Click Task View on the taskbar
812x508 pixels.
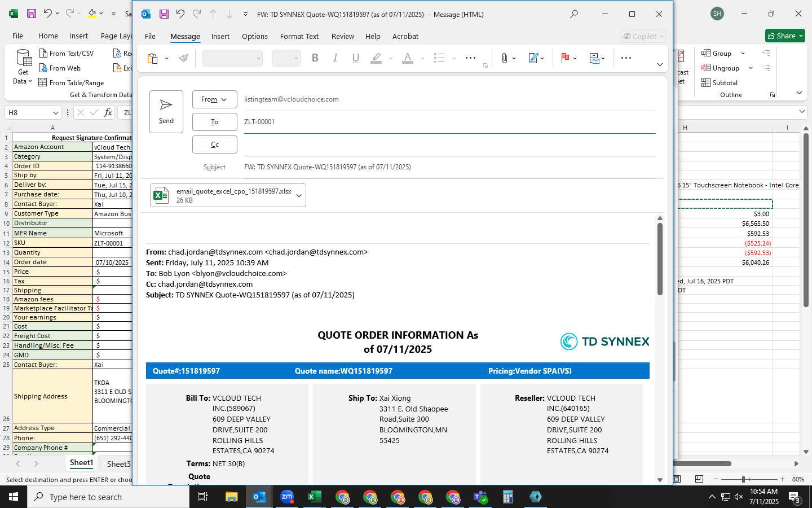203,497
